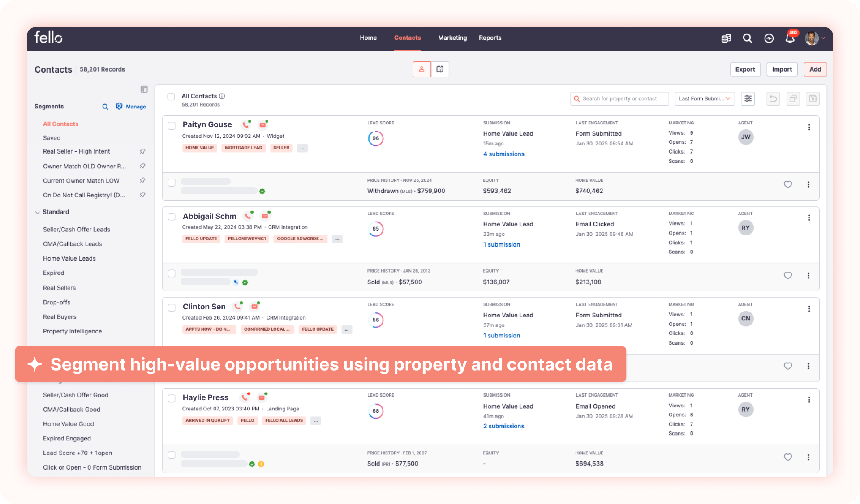Open the coins credits icon in header
Viewport: 860px width, 504px height.
pos(726,38)
